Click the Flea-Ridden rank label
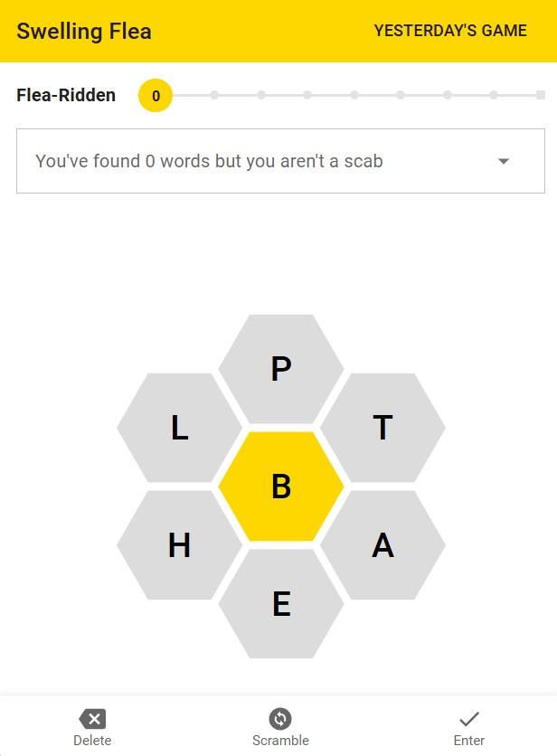This screenshot has width=557, height=756. point(66,95)
